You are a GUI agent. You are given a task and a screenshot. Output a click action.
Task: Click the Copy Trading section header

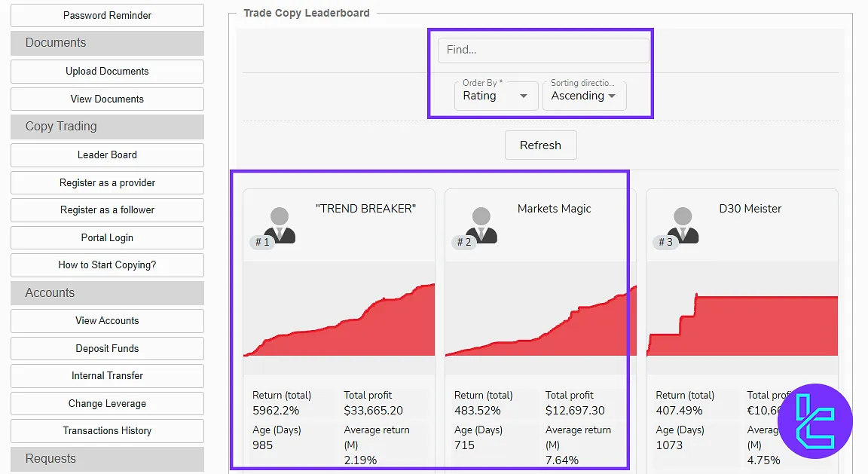[108, 127]
